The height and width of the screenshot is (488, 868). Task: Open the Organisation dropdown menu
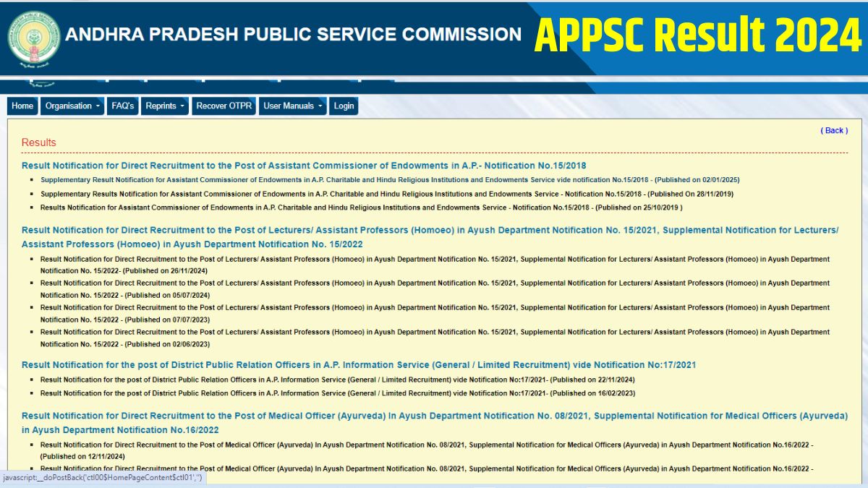pos(71,106)
